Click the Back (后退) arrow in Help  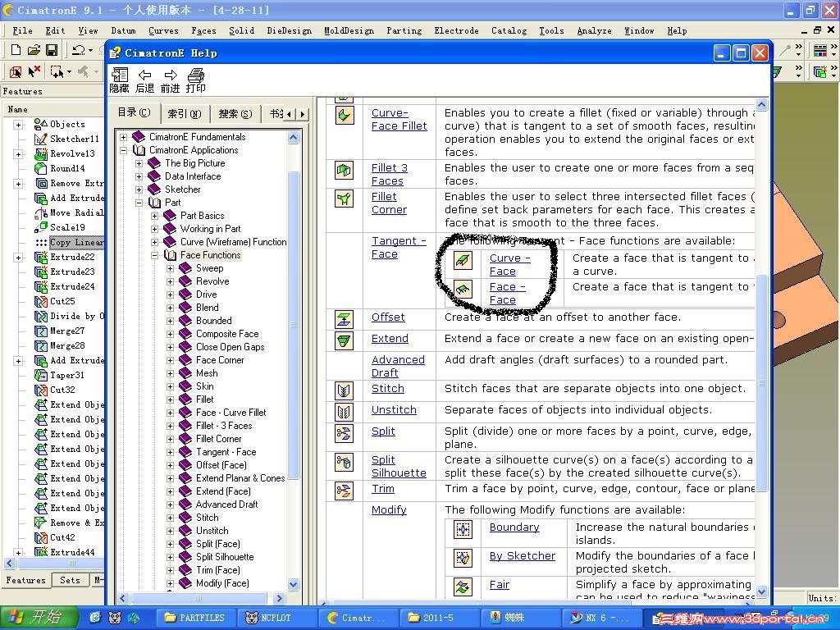[x=144, y=80]
